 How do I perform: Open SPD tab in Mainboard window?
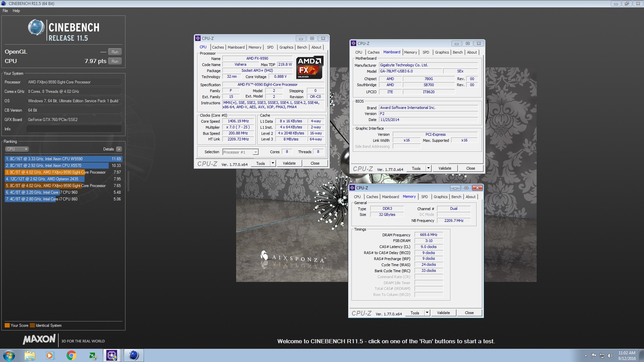tap(426, 52)
